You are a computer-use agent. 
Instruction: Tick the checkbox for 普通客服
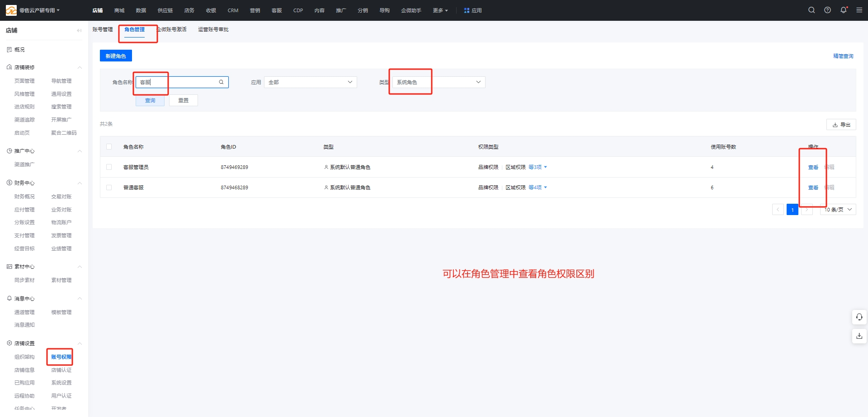point(109,187)
